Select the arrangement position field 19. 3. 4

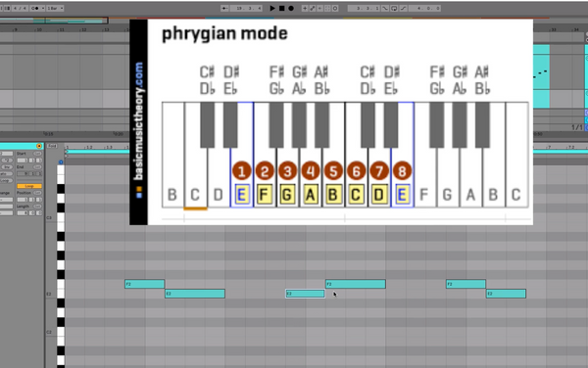click(246, 8)
